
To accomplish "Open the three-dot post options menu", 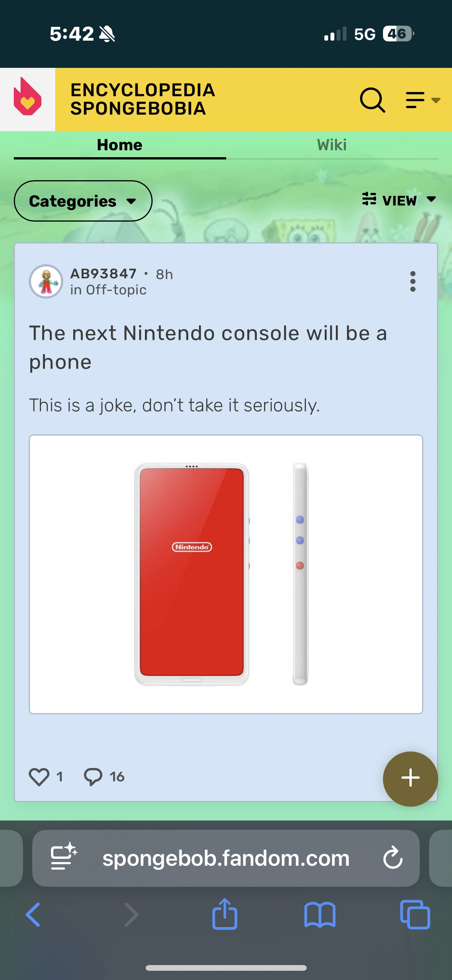I will (413, 281).
